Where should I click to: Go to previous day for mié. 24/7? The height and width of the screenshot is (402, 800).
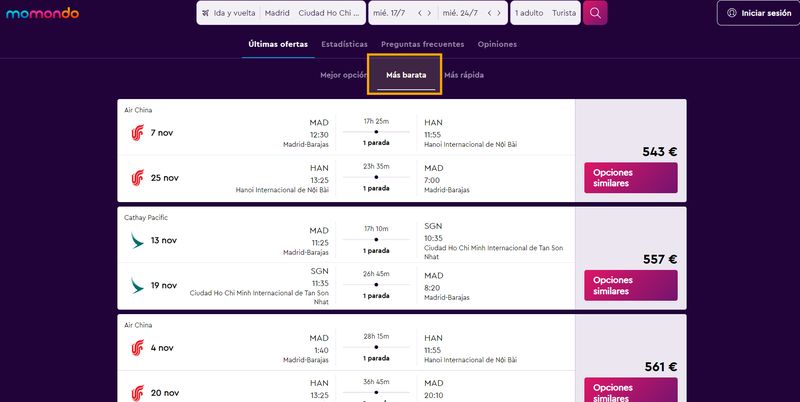tap(489, 13)
